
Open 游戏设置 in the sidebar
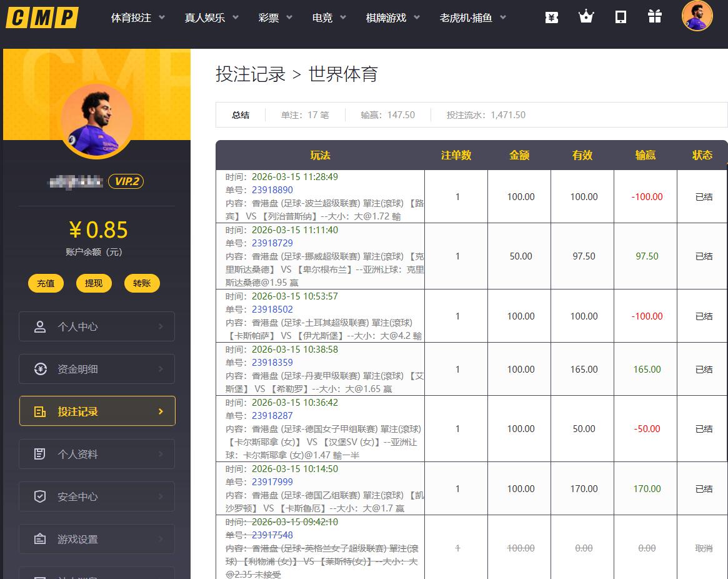point(97,539)
